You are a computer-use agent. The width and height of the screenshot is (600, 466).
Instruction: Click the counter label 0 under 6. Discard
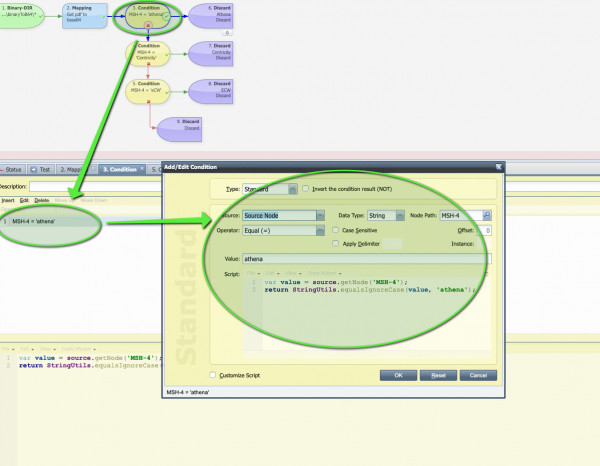[x=227, y=33]
